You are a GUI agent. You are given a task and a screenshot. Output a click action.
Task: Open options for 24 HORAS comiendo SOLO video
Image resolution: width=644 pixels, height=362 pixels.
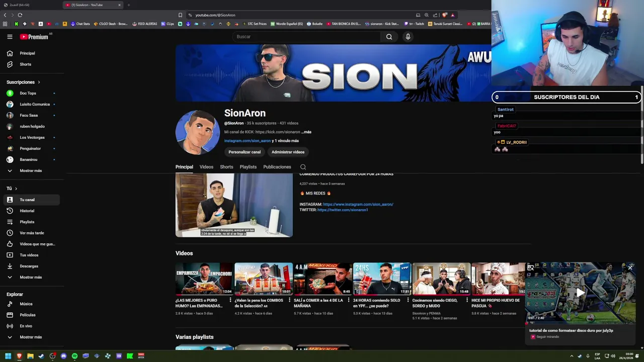[x=408, y=300]
